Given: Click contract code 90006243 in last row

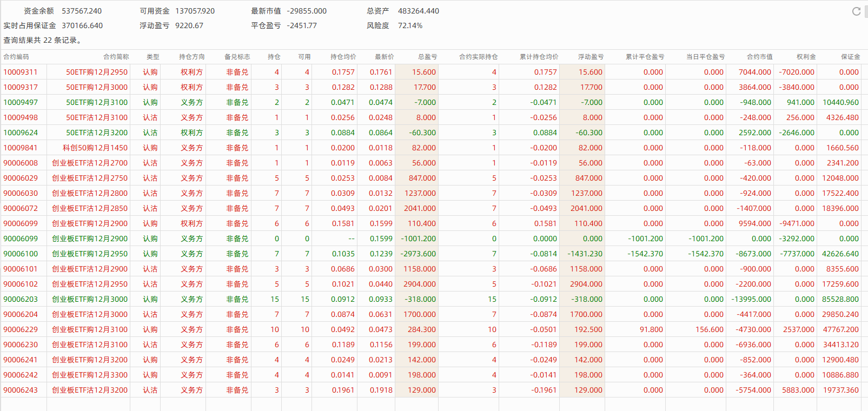Looking at the screenshot, I should tap(21, 390).
